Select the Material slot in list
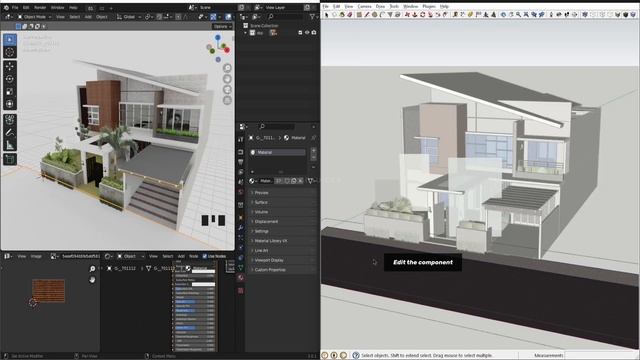This screenshot has height=360, width=640. point(278,152)
